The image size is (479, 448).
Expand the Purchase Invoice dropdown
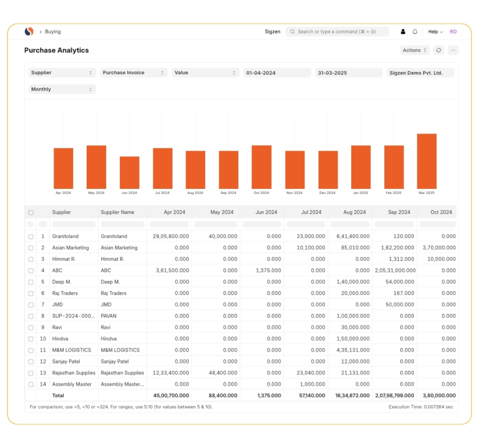tap(133, 73)
